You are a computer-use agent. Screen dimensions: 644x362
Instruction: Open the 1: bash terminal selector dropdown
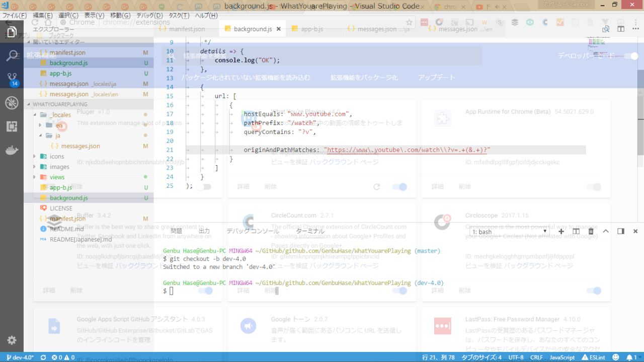509,232
